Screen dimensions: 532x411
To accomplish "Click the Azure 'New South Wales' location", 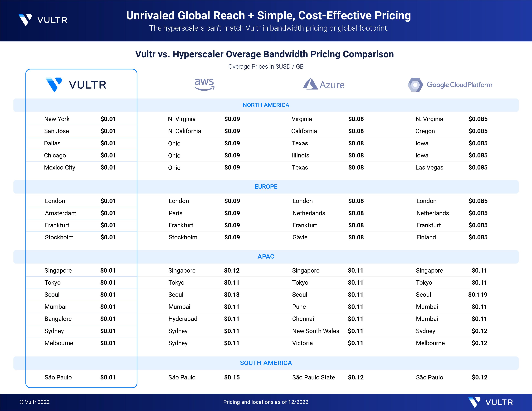I will 316,331.
